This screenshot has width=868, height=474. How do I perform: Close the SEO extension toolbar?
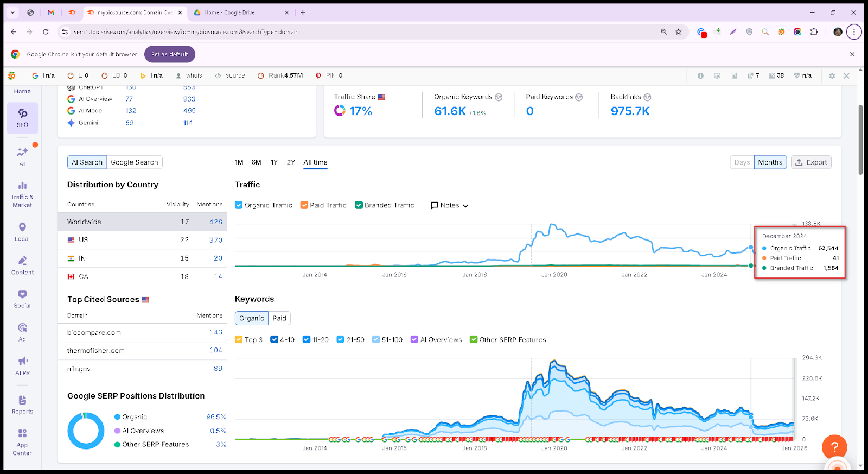click(x=846, y=76)
